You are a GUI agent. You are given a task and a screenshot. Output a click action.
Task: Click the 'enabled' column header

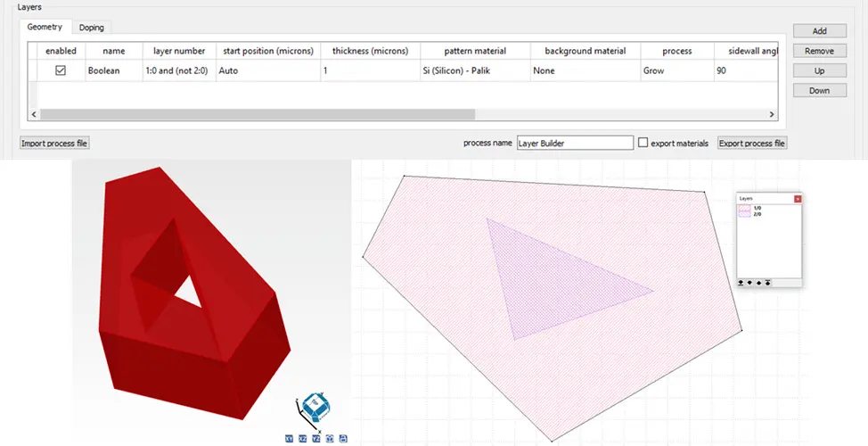click(61, 51)
